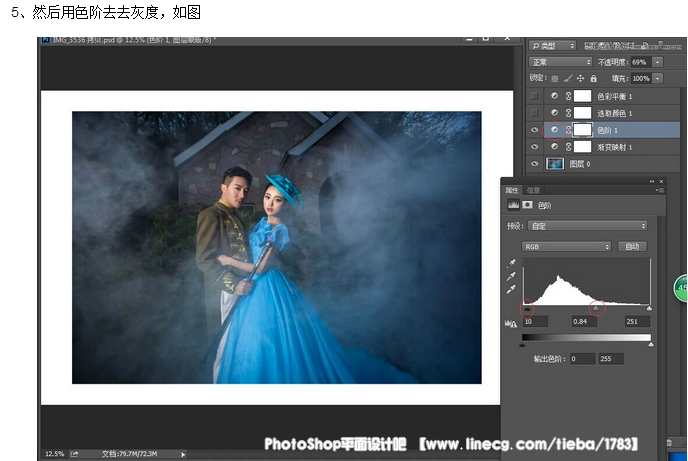
Task: Open the Properties panel flyout menu
Action: [x=659, y=190]
